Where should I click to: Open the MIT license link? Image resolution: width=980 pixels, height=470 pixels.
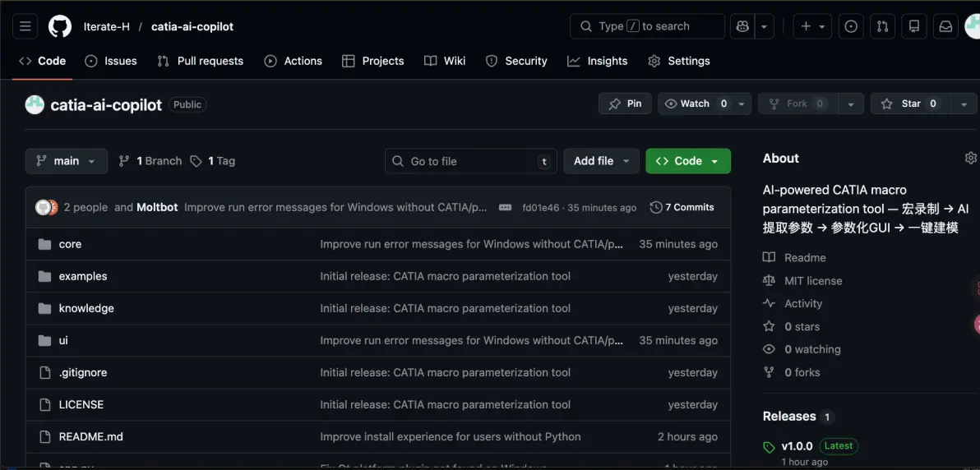[813, 281]
